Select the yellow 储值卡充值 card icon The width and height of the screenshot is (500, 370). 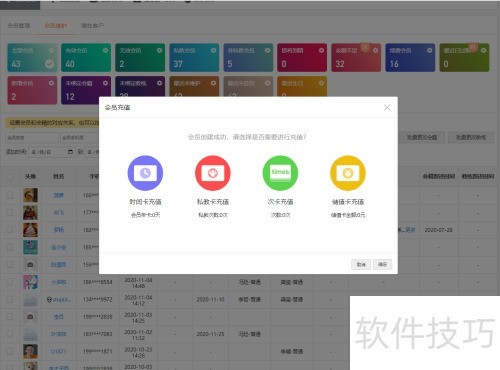pos(348,173)
